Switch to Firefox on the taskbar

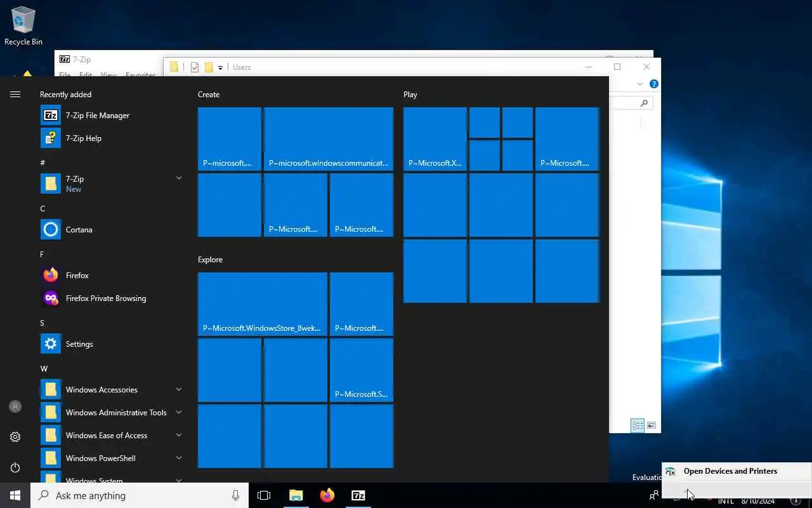(327, 495)
